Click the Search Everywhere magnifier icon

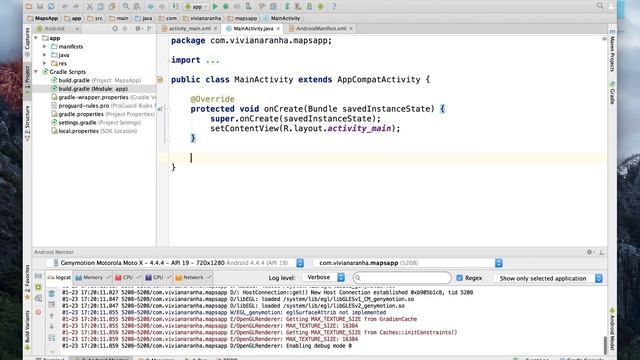(600, 6)
